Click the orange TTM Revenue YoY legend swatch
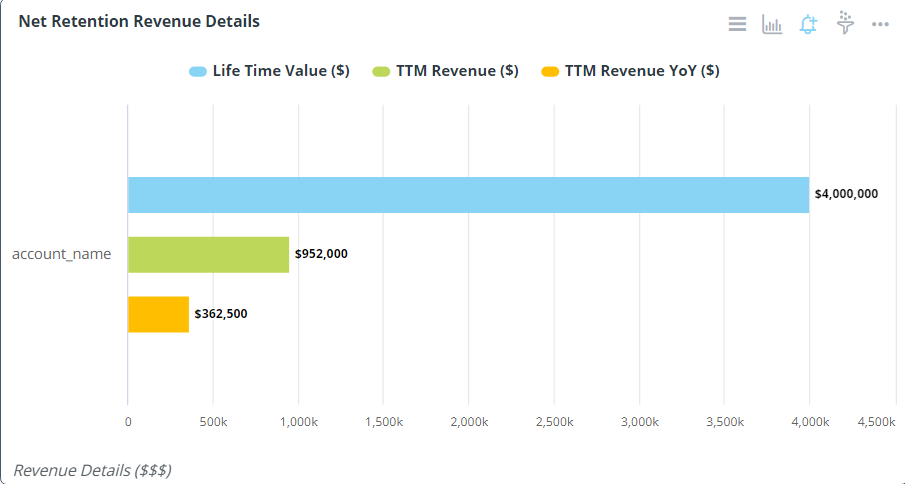Viewport: 905px width, 484px height. coord(549,71)
